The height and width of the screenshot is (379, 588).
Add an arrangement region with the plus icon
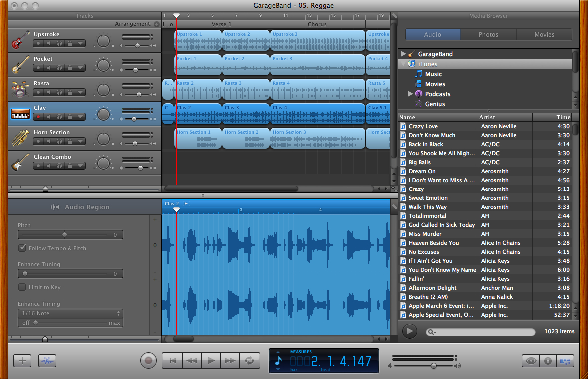tap(156, 24)
